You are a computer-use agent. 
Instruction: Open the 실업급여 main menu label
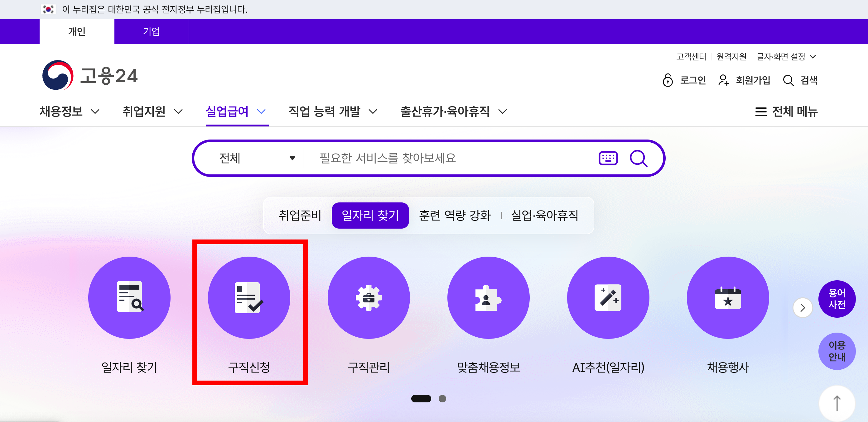[x=227, y=111]
